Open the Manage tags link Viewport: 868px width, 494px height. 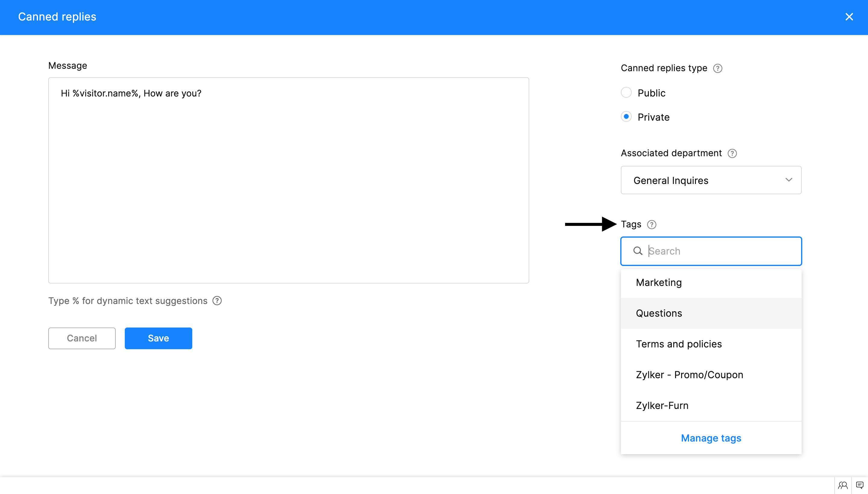pos(711,438)
